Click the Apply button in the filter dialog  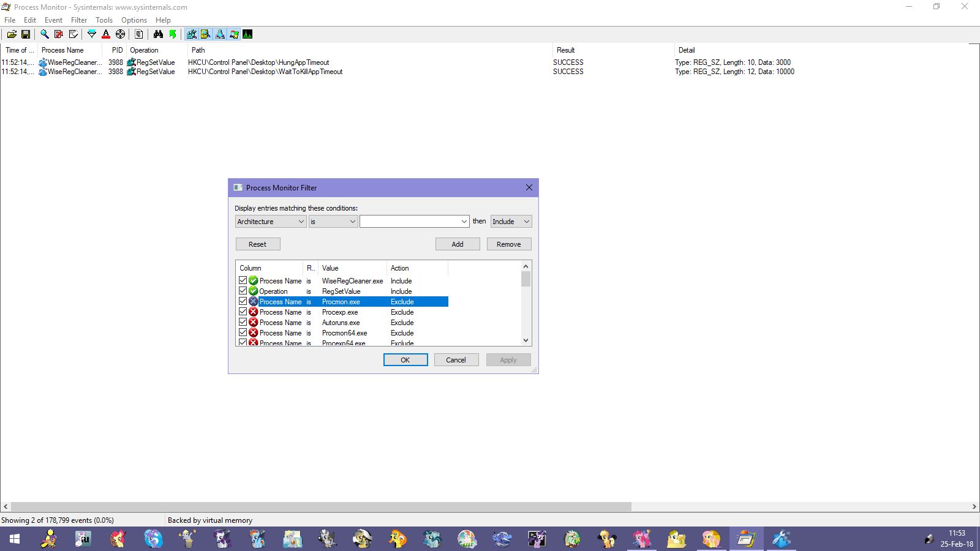(508, 360)
